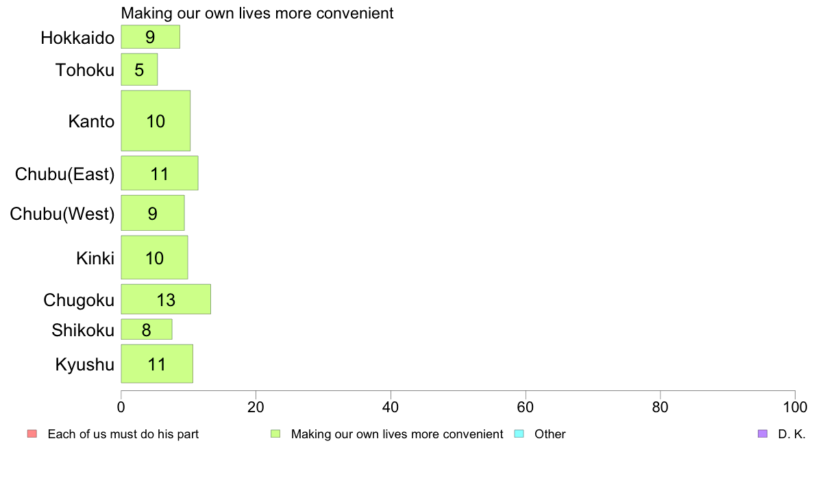The height and width of the screenshot is (504, 814).
Task: Select the Tohoku bar showing 5
Action: click(139, 70)
